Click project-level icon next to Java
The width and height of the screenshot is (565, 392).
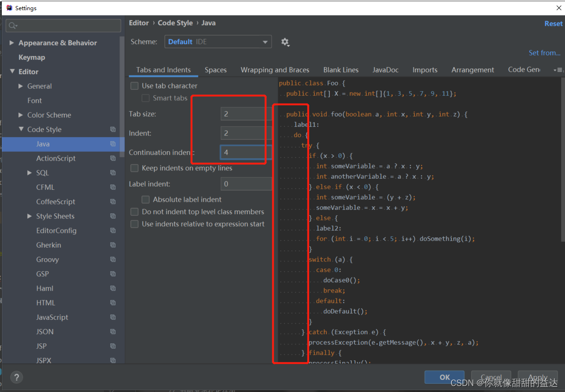(x=113, y=144)
